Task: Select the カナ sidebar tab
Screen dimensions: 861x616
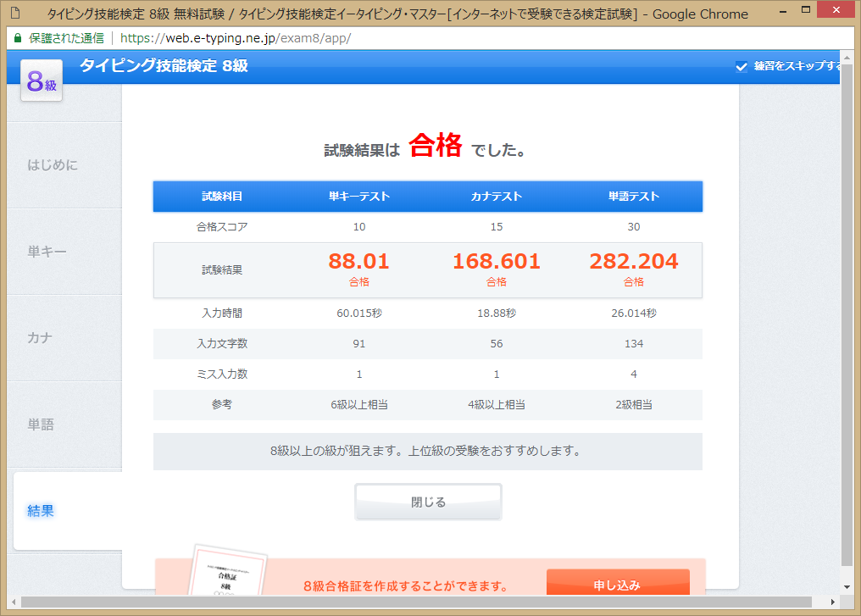Action: click(x=40, y=338)
